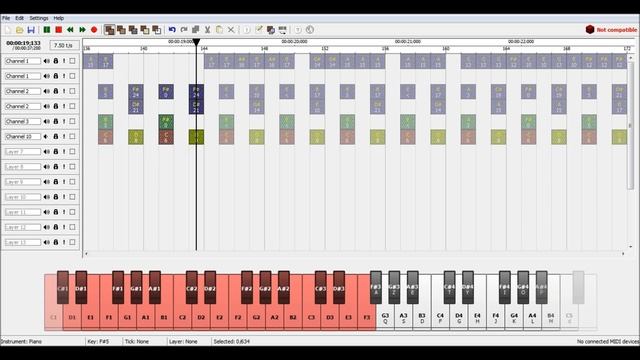The image size is (640, 360).
Task: Start recording with the red circle button
Action: (94, 30)
